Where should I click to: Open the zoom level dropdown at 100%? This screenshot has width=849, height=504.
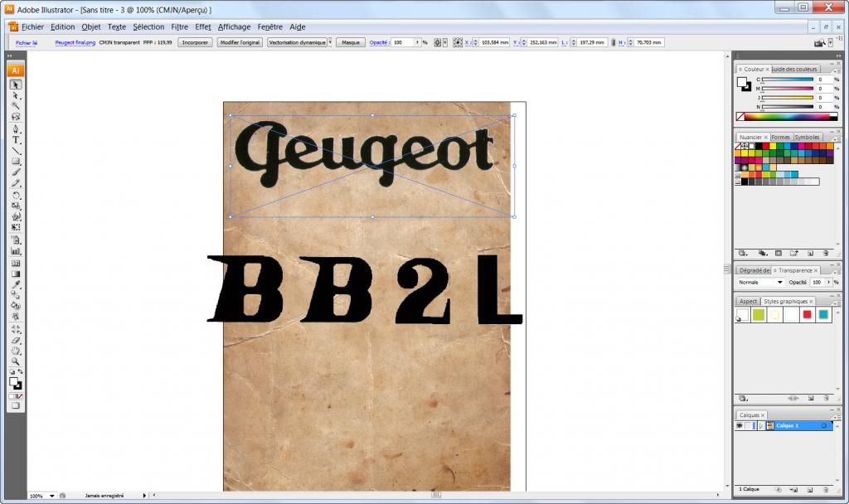(x=52, y=496)
